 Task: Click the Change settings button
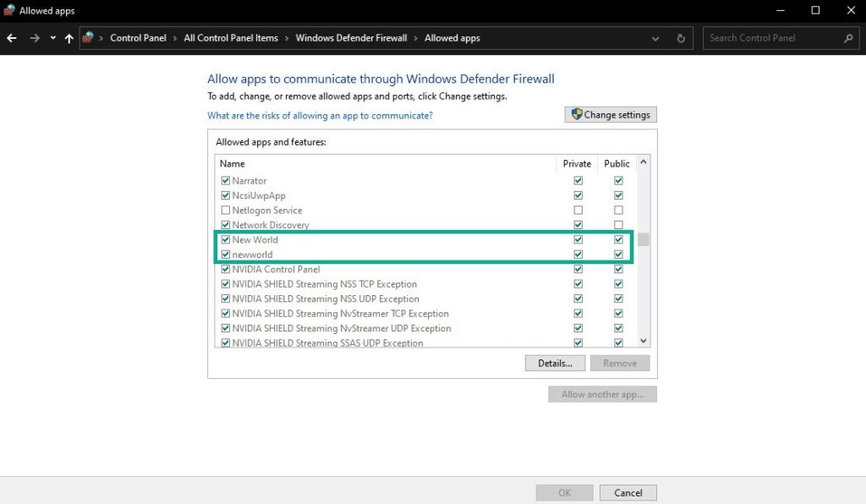611,114
